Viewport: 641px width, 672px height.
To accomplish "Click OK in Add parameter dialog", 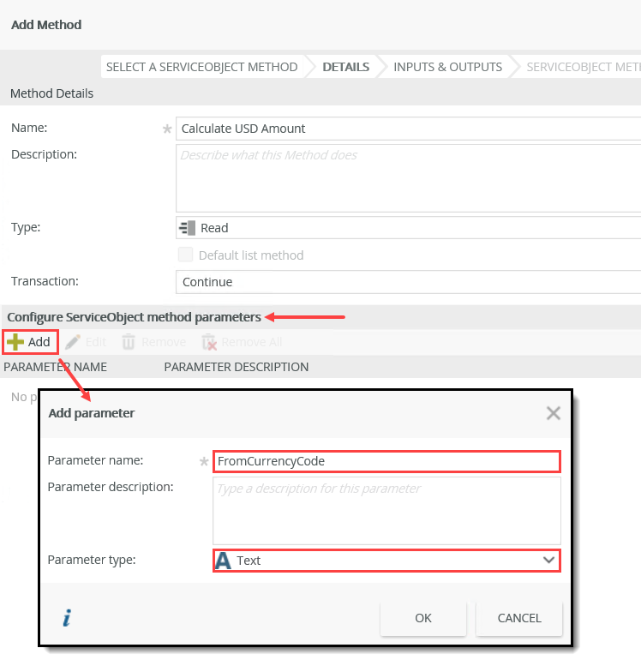I will click(x=423, y=618).
